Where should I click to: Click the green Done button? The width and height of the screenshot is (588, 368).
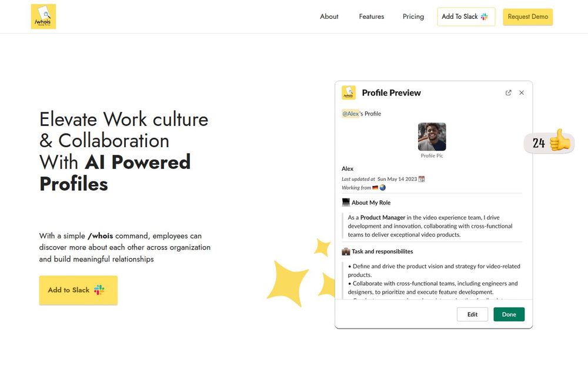pos(509,314)
